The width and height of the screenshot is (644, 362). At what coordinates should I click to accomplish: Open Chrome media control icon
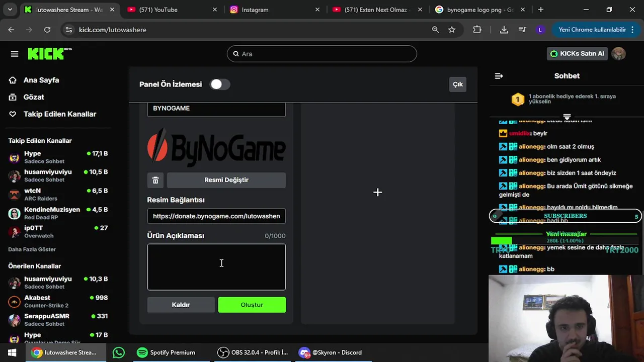pyautogui.click(x=522, y=30)
